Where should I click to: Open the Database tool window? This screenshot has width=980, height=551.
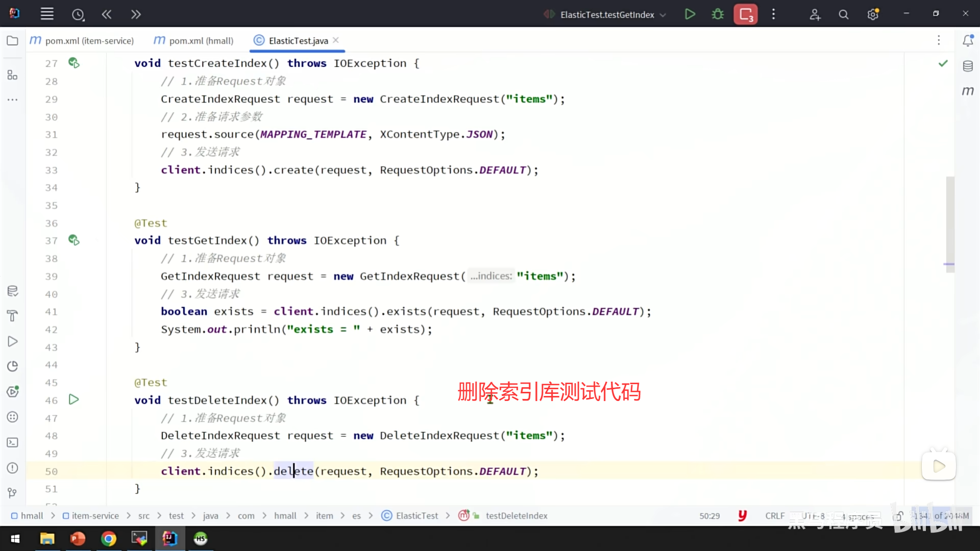tap(968, 66)
